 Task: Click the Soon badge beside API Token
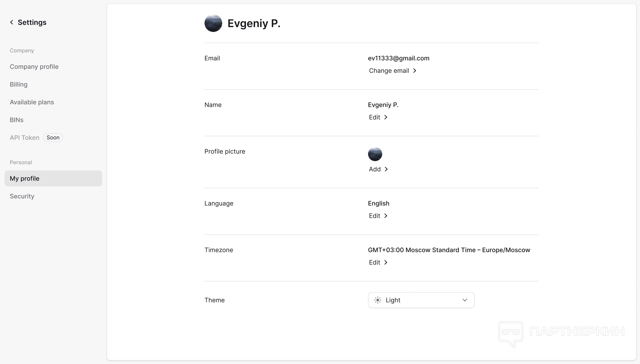pos(53,138)
